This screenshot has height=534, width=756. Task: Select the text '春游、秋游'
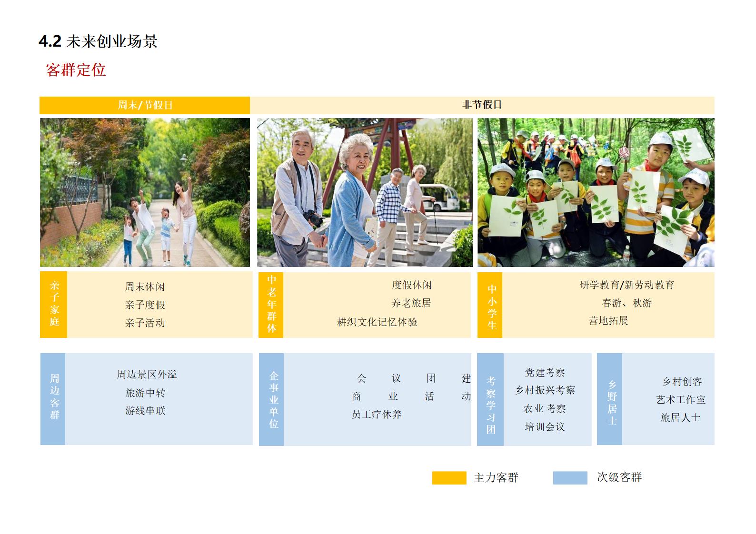[x=627, y=303]
